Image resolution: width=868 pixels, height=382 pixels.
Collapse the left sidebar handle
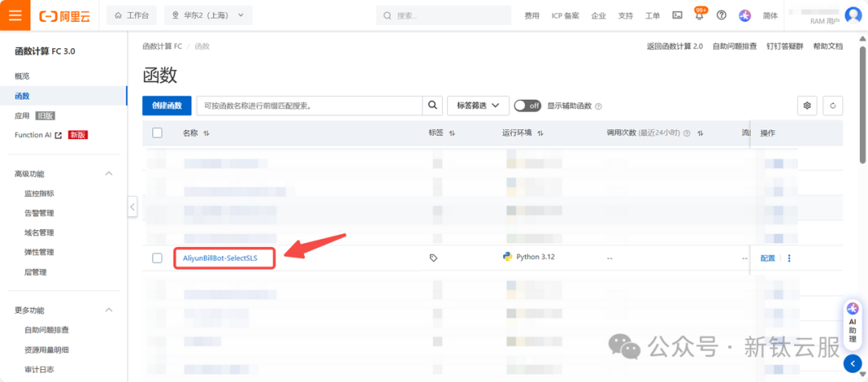click(x=133, y=207)
